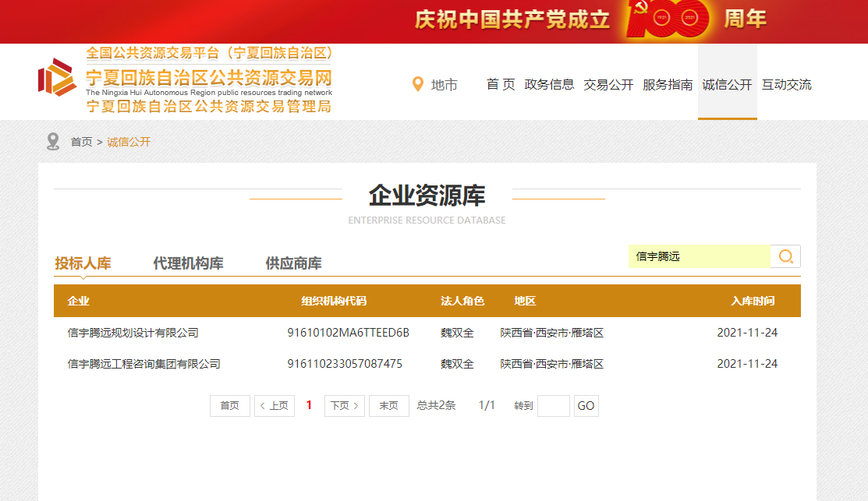Click 信宇腾远规划设计有限公司 company link

[x=135, y=331]
